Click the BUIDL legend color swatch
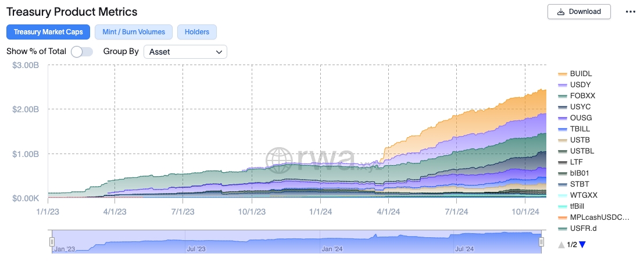This screenshot has width=644, height=264. click(562, 74)
